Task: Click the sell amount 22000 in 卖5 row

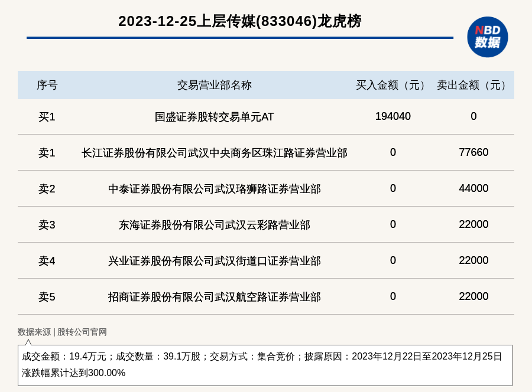Action: coord(473,296)
